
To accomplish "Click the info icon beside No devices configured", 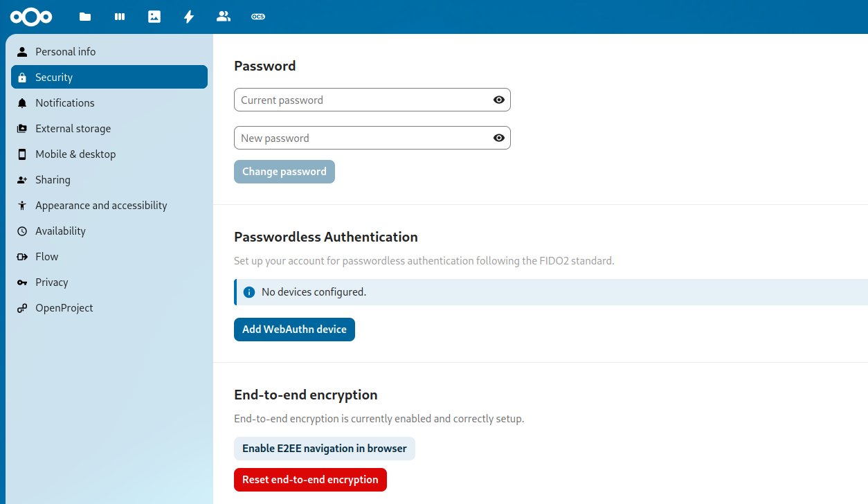I will (249, 292).
